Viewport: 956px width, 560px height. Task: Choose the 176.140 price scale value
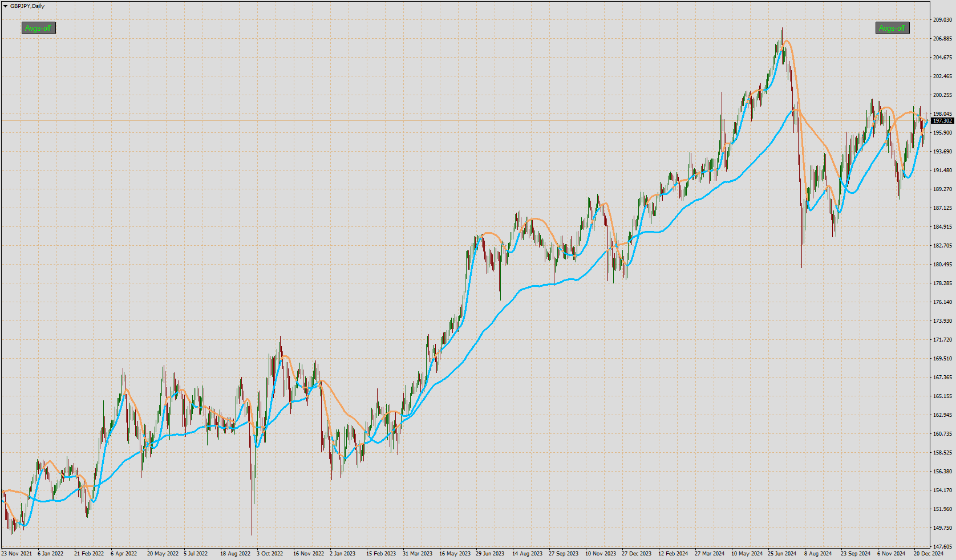pos(942,302)
